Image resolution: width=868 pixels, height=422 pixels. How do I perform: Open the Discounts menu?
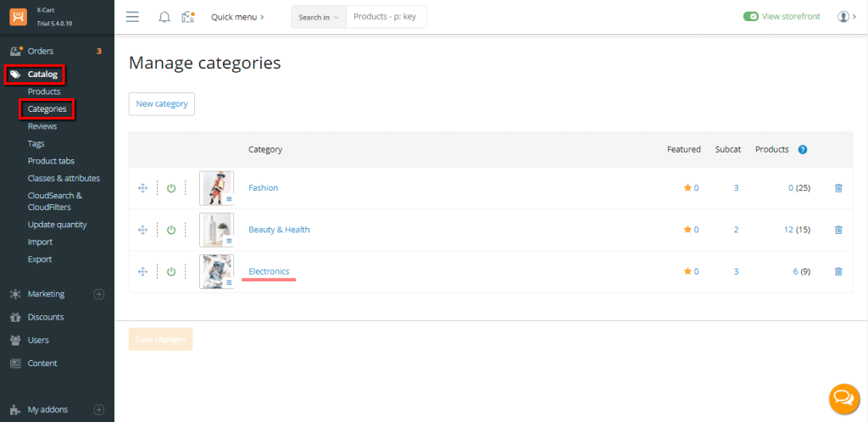coord(46,317)
